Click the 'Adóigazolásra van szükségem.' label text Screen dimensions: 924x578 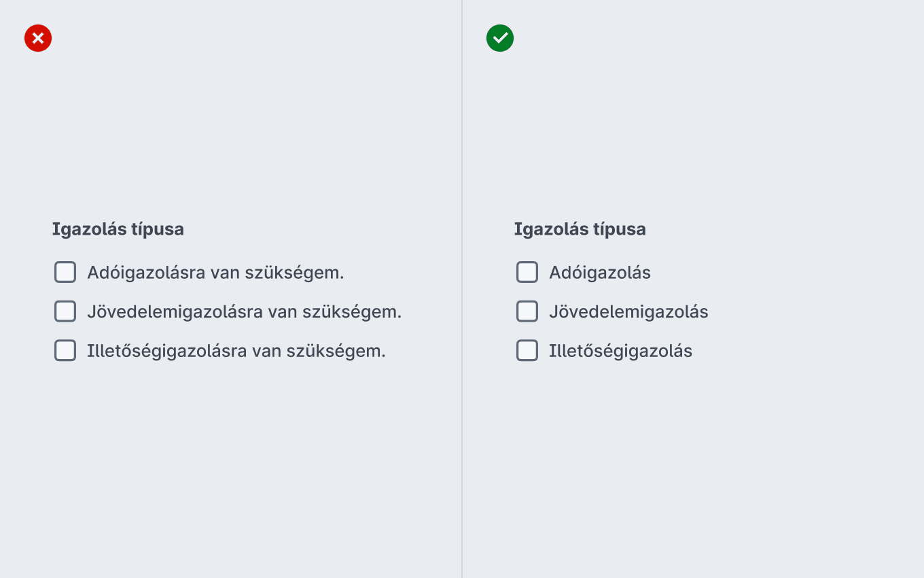coord(215,273)
